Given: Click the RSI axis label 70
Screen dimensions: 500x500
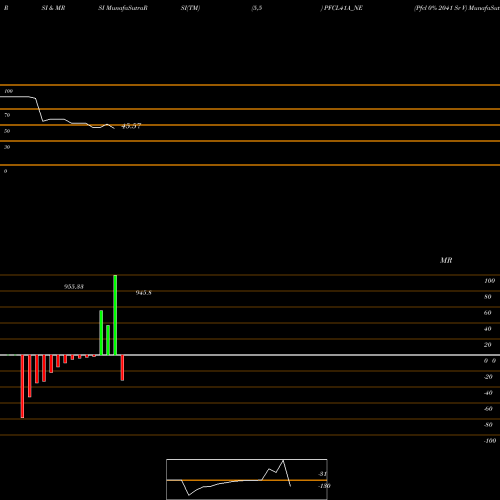Looking at the screenshot, I should 7,115.
